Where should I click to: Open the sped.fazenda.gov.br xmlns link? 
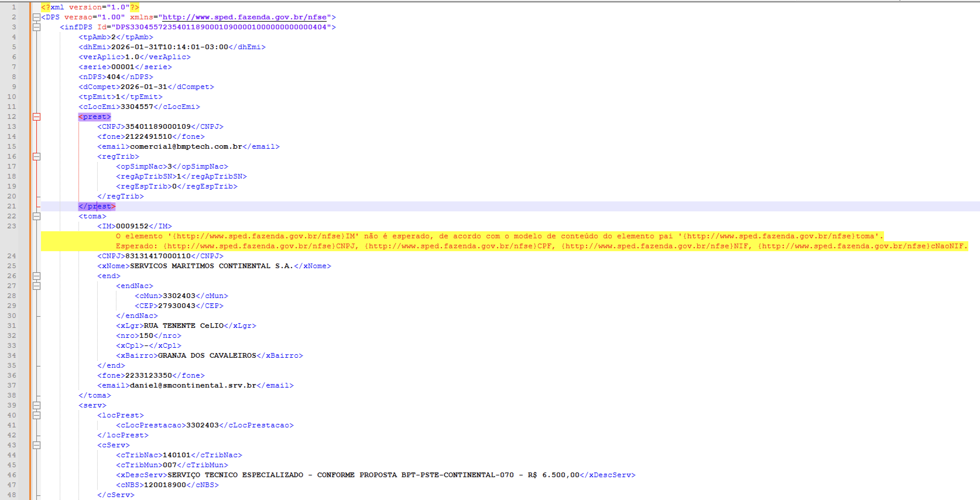[x=244, y=17]
